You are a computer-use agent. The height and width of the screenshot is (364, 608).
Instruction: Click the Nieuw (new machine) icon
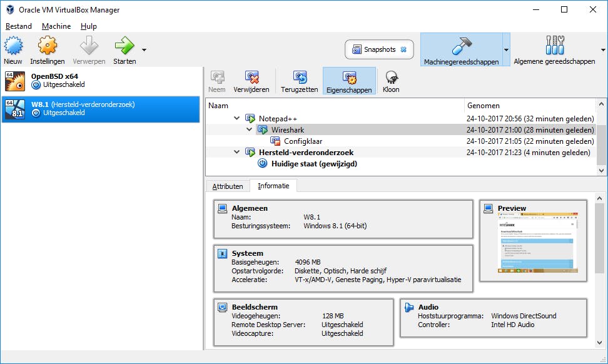[13, 46]
